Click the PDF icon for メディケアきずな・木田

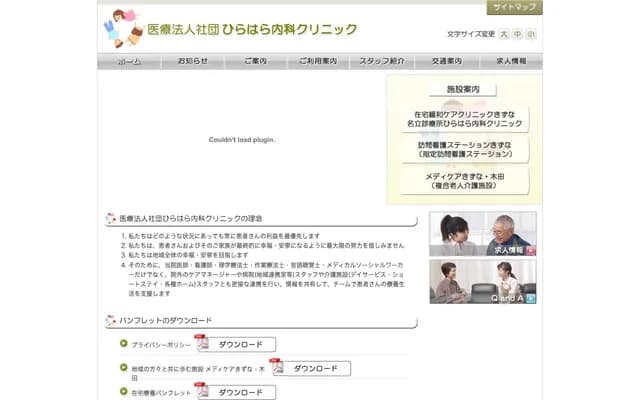[x=276, y=367]
